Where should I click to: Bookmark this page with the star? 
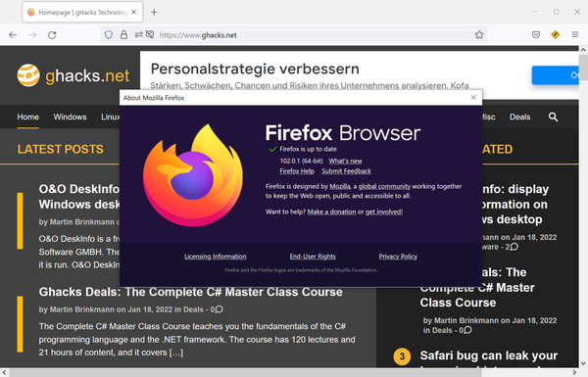point(479,35)
